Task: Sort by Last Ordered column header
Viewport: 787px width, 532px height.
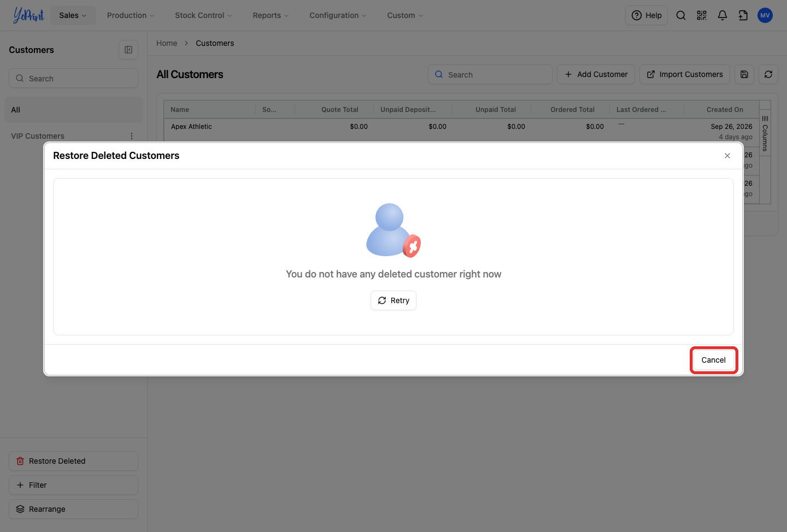Action: tap(647, 109)
